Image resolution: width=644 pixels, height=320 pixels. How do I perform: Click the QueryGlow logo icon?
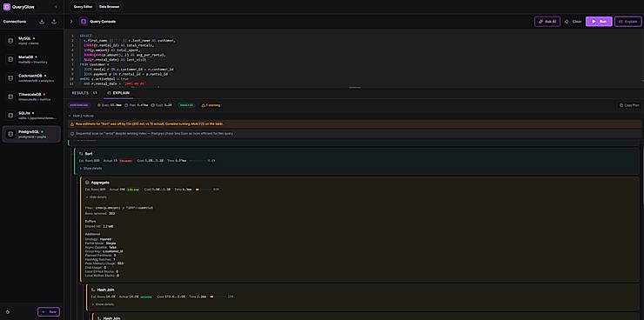[7, 7]
